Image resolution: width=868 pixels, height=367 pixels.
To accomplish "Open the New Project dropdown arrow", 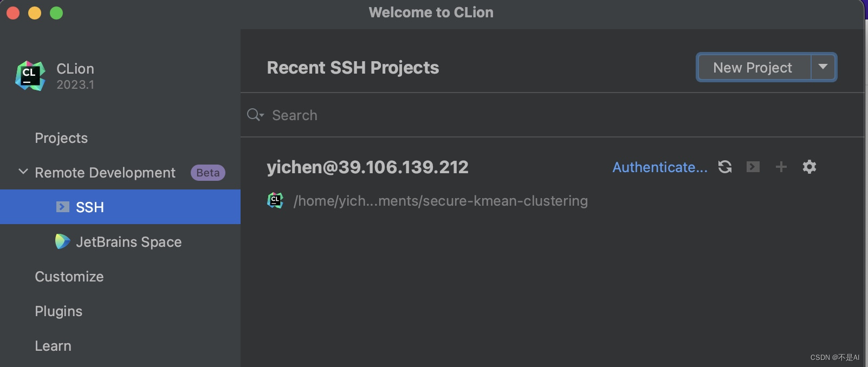I will (824, 67).
